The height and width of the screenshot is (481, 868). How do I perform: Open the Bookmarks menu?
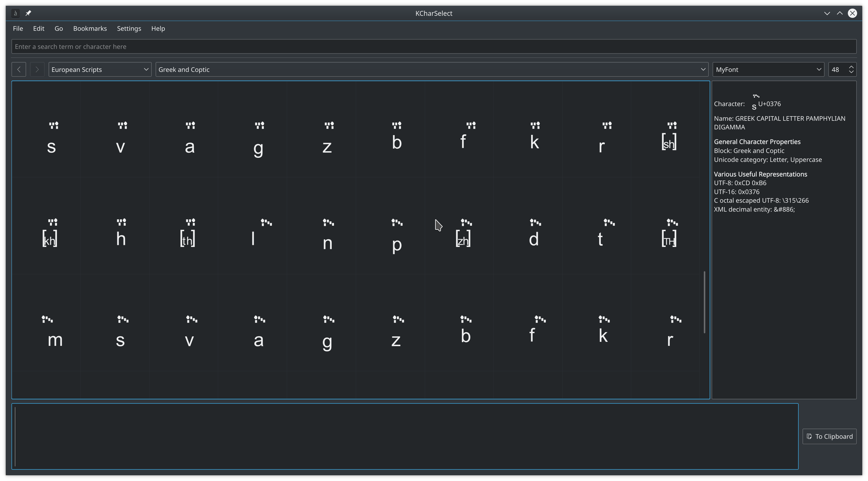[90, 28]
